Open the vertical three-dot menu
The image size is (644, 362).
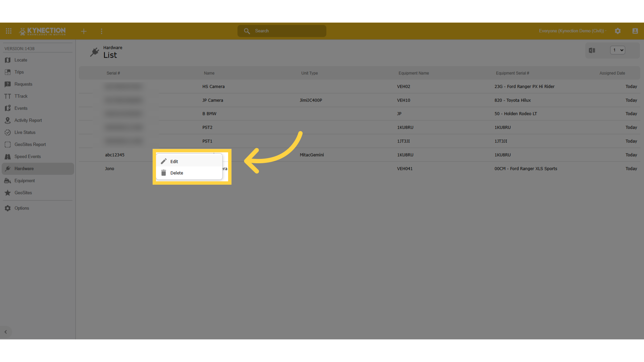(x=102, y=31)
